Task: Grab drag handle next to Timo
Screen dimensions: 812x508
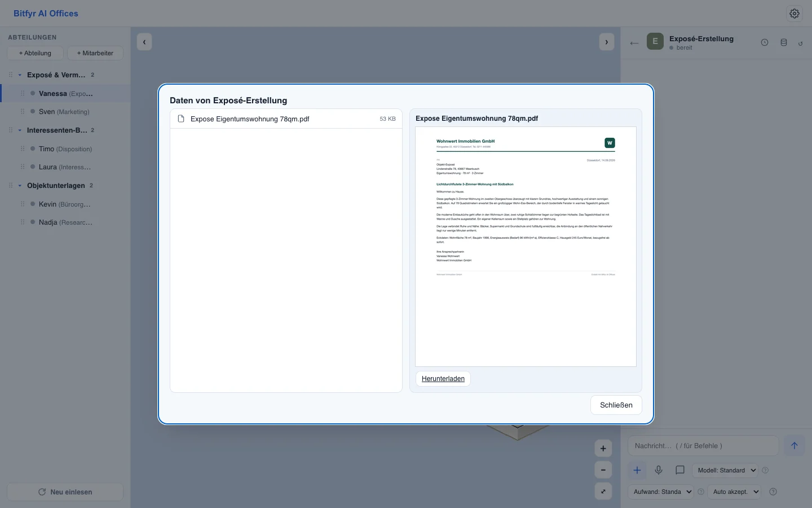Action: tap(23, 149)
